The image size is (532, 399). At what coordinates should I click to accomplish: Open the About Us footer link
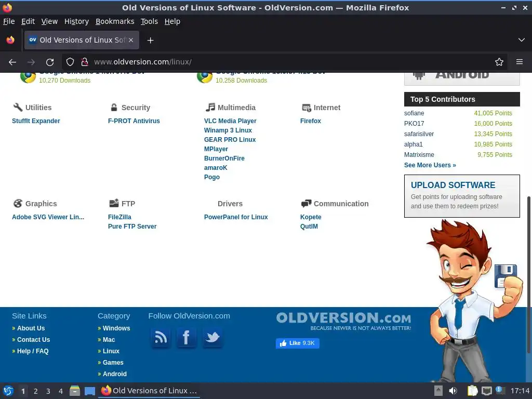31,328
